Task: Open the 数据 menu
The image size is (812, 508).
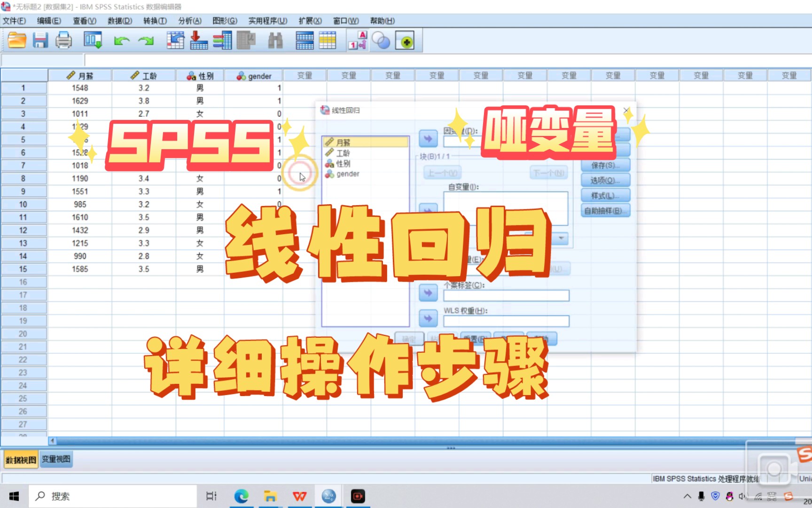Action: pos(120,21)
